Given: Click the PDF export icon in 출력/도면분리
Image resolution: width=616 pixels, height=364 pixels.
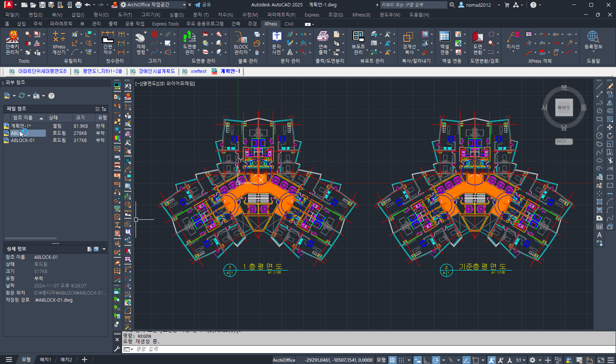Looking at the screenshot, I should coord(337,34).
